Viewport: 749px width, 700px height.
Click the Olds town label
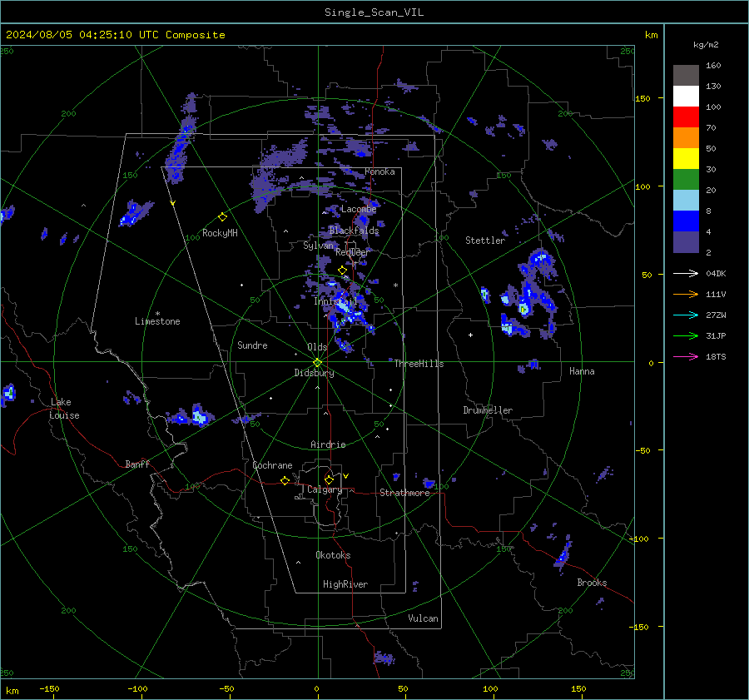(317, 347)
